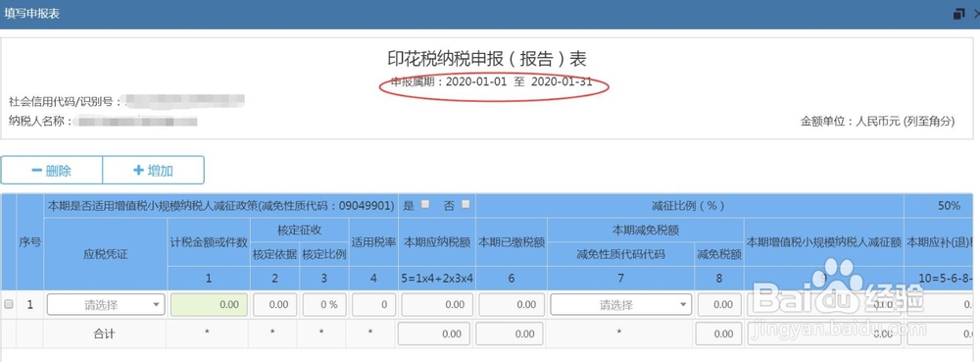Click the 本期应纳税额 input in row 1
Image resolution: width=980 pixels, height=362 pixels.
coord(436,305)
